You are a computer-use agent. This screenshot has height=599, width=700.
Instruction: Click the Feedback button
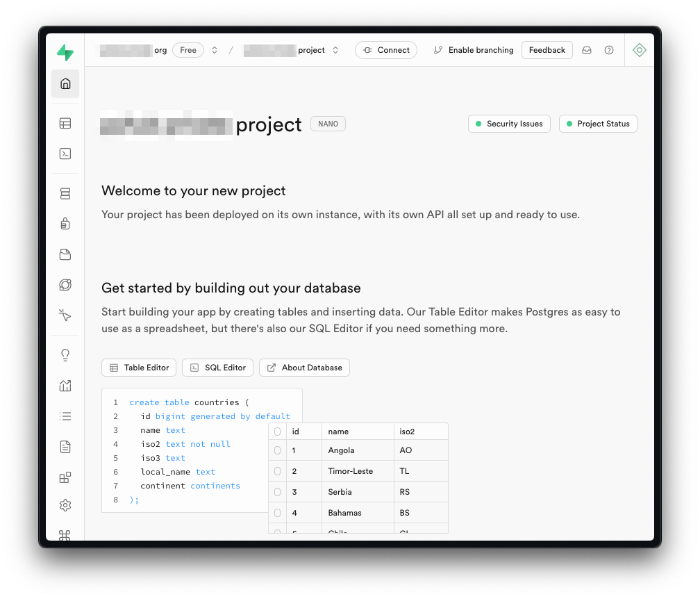[x=547, y=50]
